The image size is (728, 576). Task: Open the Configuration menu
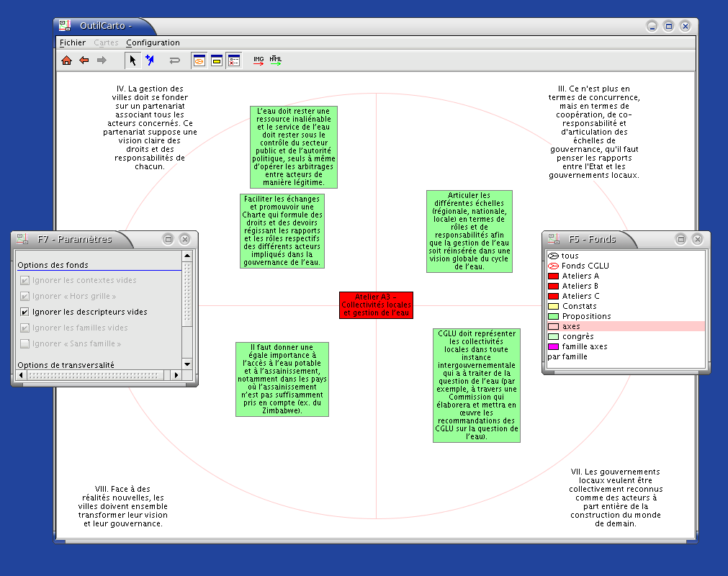point(153,42)
